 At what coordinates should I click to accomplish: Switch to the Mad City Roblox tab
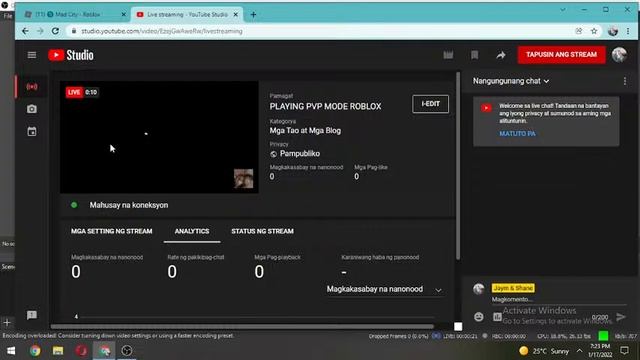point(76,14)
